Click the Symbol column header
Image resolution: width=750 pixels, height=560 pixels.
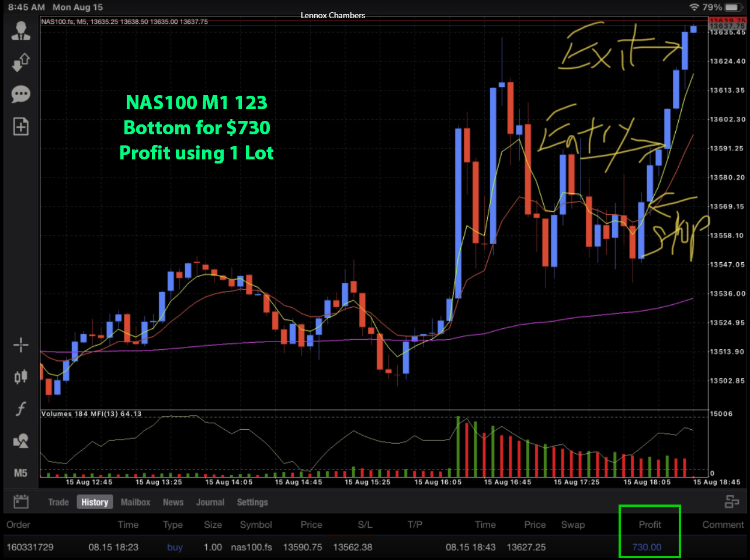point(256,524)
